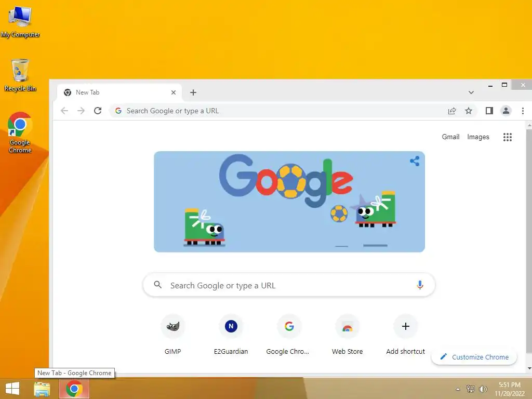
Task: Click the page vertical scrollbar track
Action: coord(529,247)
